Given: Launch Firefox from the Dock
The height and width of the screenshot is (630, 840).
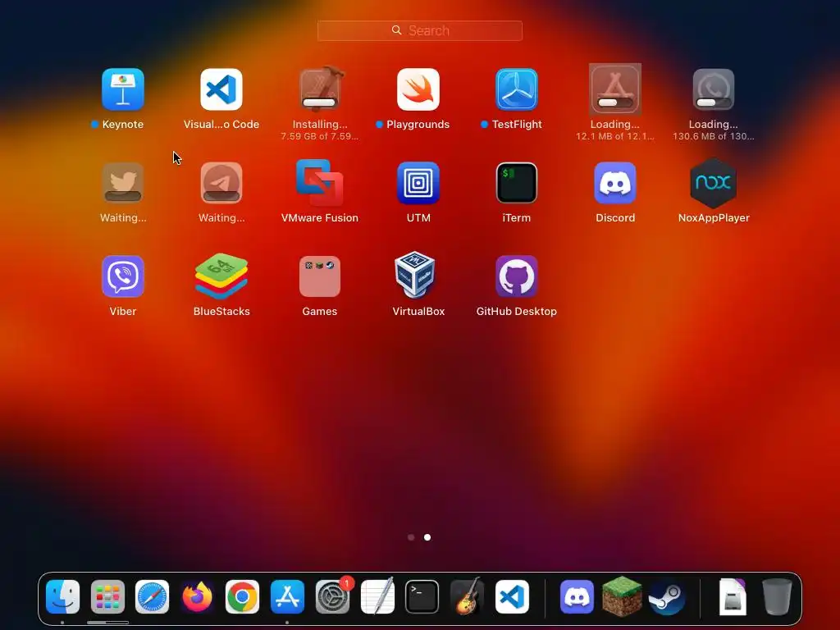Looking at the screenshot, I should [197, 597].
